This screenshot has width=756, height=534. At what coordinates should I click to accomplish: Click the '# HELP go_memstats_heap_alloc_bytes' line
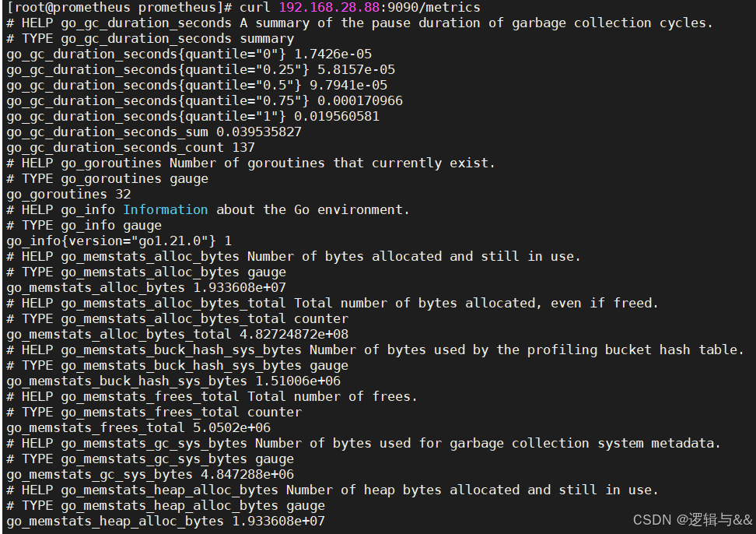(x=332, y=490)
